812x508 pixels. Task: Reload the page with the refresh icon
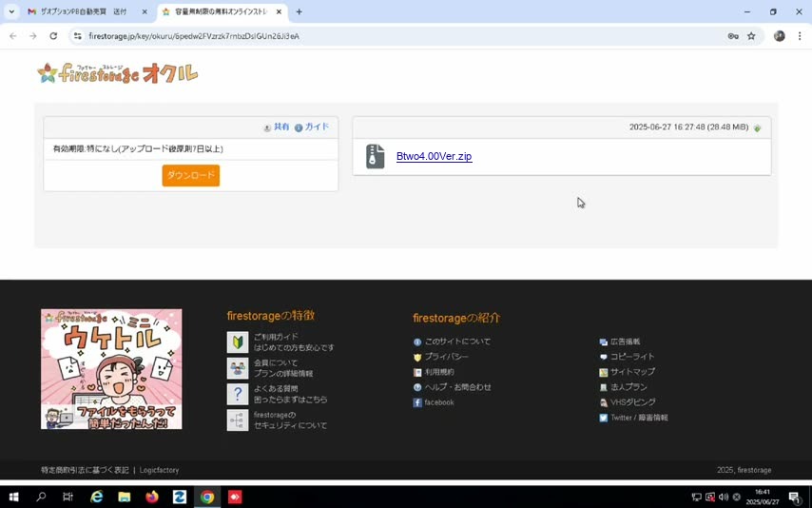(53, 36)
